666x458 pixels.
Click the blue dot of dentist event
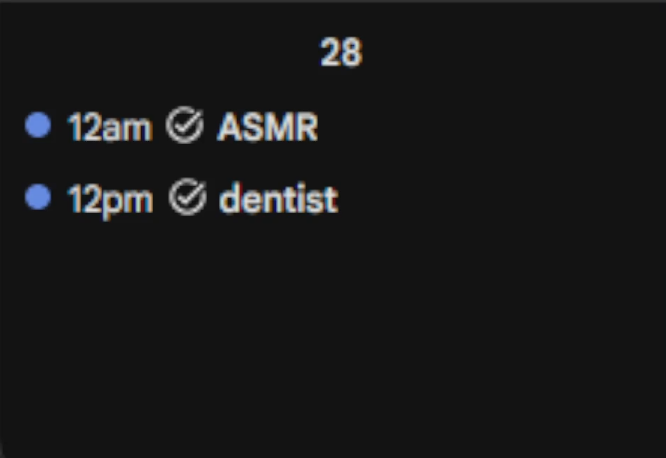coord(38,198)
